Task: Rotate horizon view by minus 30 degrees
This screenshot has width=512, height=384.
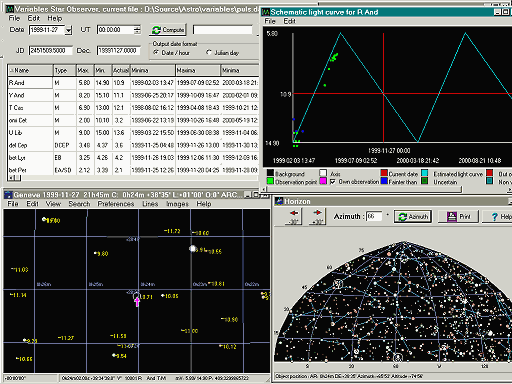Action: [x=294, y=216]
